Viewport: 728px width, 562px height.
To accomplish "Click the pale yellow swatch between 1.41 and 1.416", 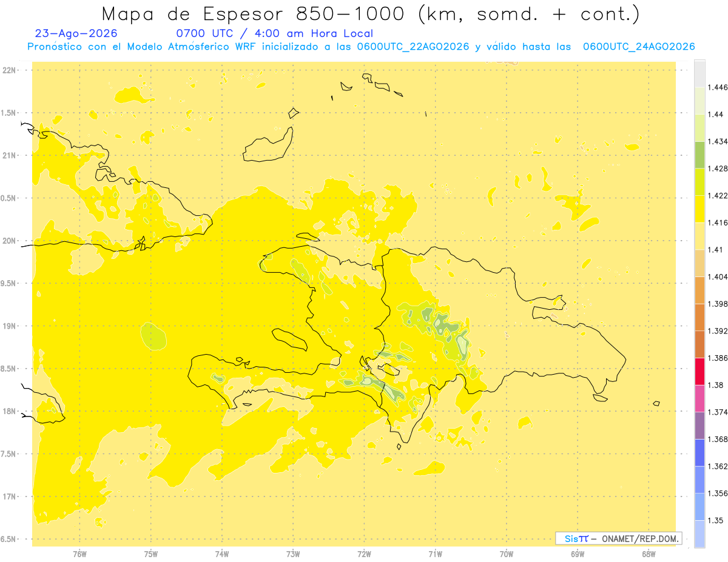I will [x=699, y=236].
